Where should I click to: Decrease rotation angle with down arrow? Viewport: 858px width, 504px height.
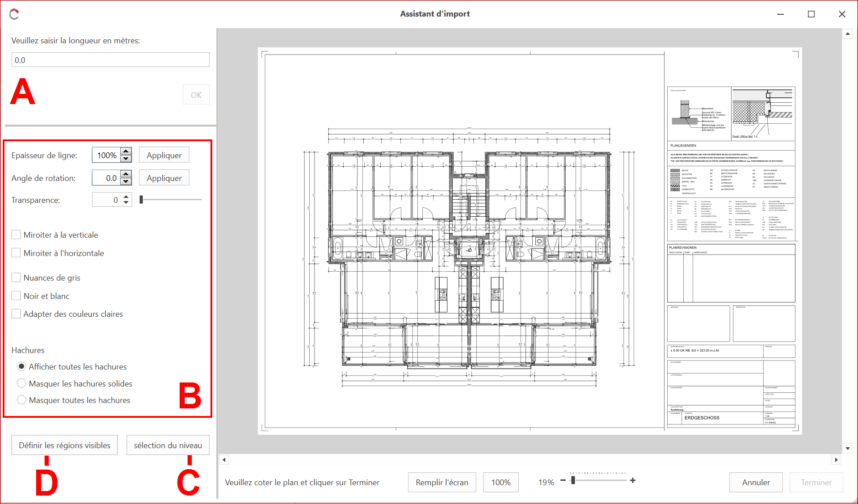[x=126, y=181]
